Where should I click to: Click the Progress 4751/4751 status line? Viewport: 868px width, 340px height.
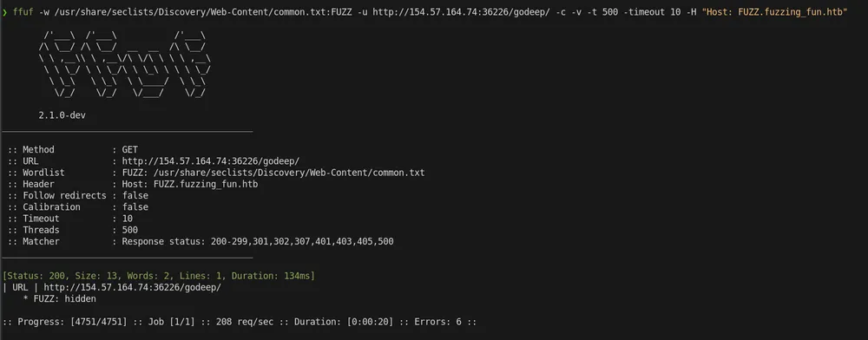coord(240,322)
